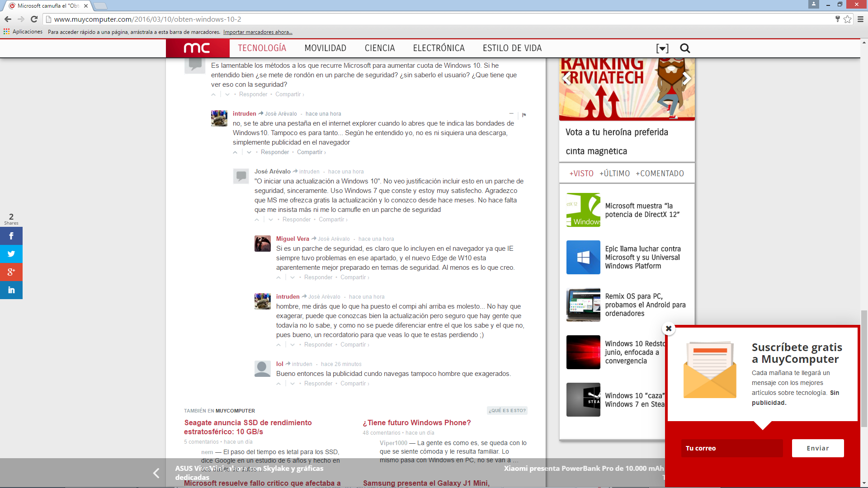
Task: Click the '¿QUÉ ES ESTO?' button
Action: click(x=507, y=411)
